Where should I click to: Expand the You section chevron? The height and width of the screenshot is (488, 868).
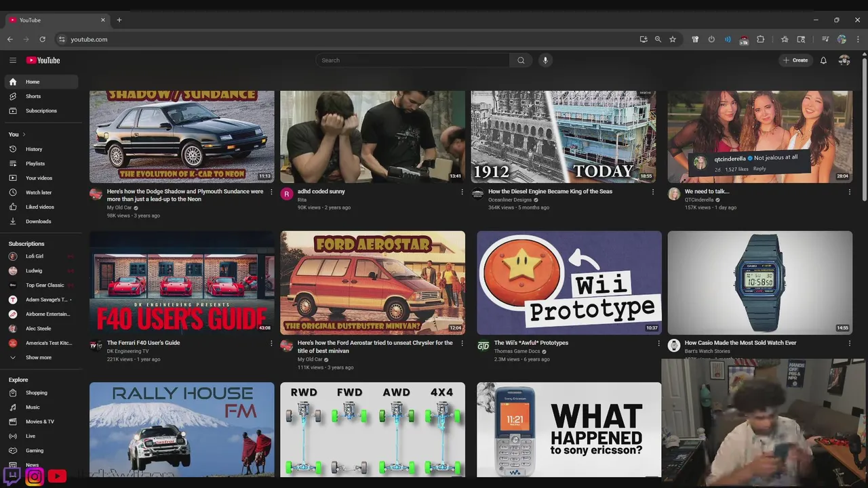point(24,134)
